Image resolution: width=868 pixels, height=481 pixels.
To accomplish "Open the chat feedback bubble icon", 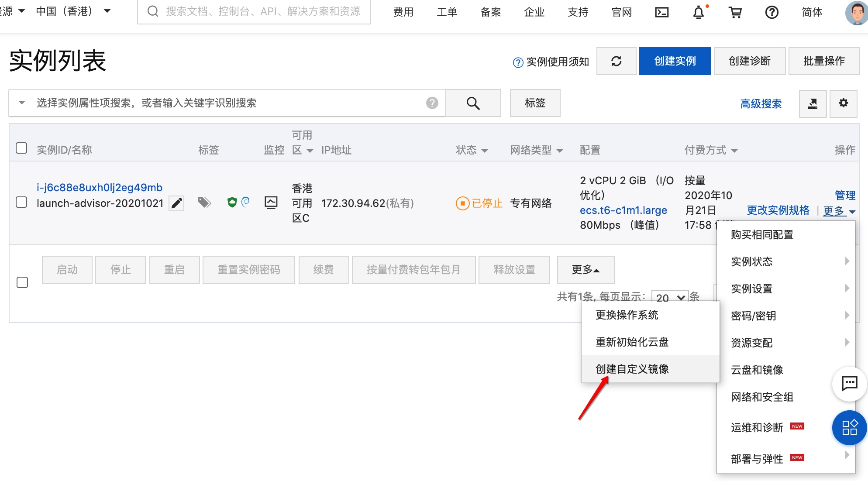I will pos(849,384).
